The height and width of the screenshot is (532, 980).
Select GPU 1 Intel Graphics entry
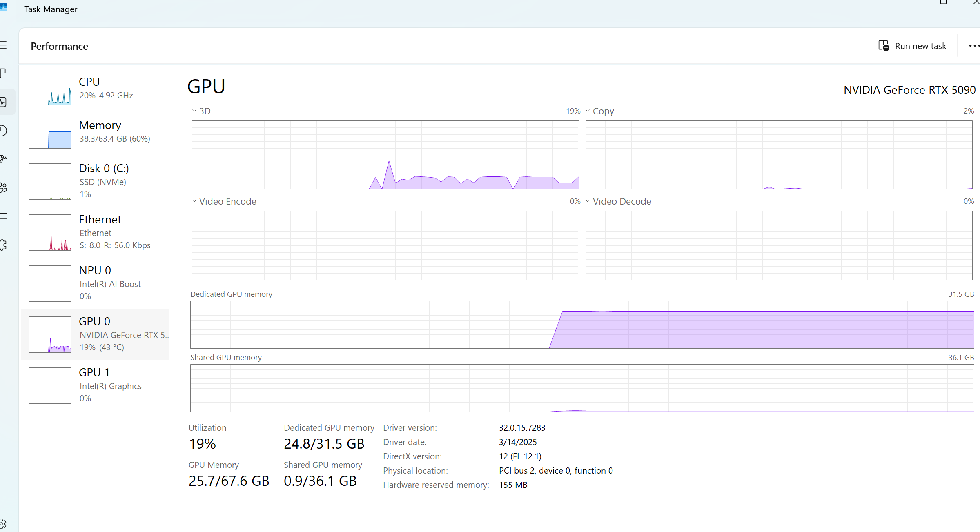[x=95, y=385]
